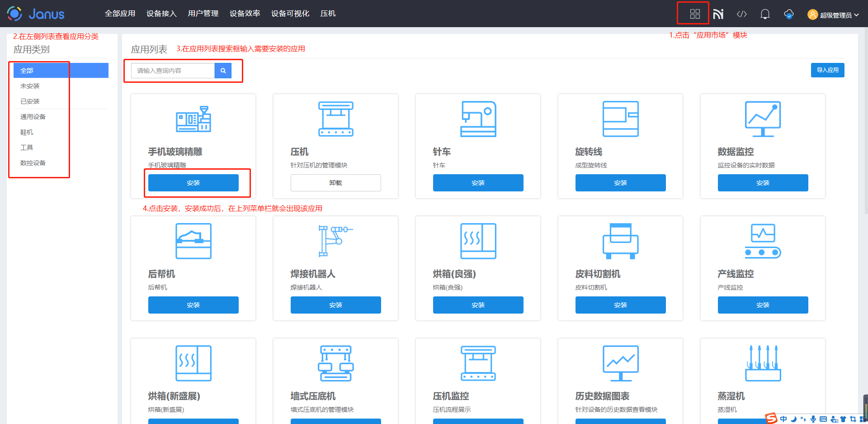Click the 旋转线 app icon
868x424 pixels.
click(x=621, y=119)
